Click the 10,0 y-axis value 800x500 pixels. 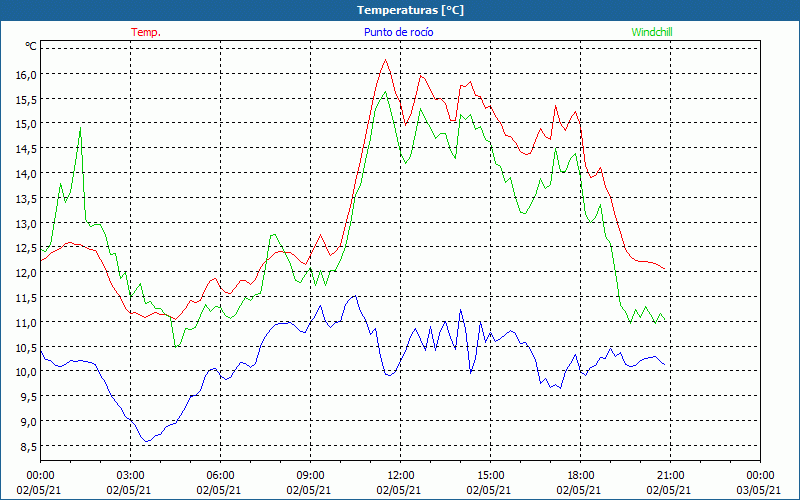[x=27, y=372]
